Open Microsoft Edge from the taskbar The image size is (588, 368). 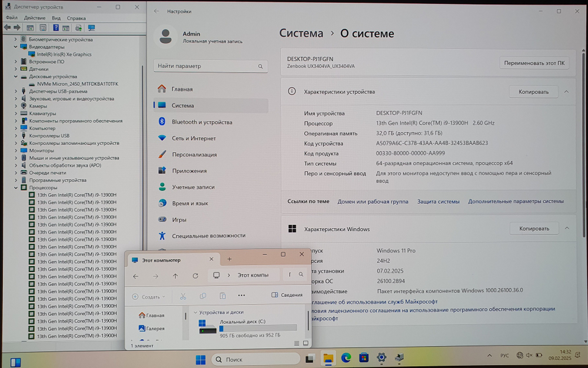point(346,358)
